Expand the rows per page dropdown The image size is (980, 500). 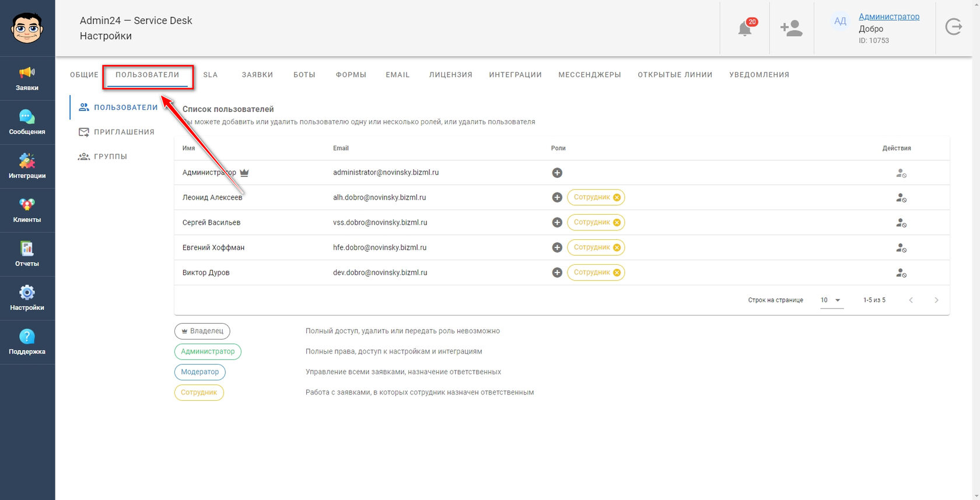click(832, 300)
